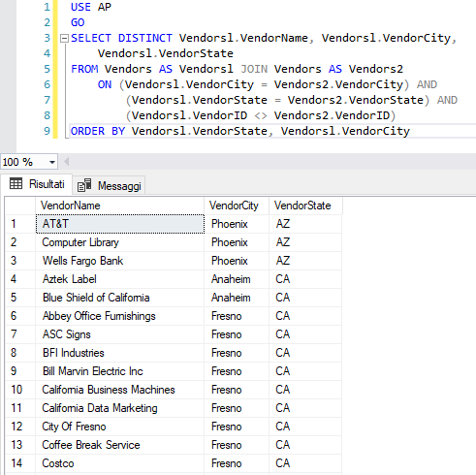Collapse the SELECT statement outline box
The image size is (476, 475).
tap(64, 39)
